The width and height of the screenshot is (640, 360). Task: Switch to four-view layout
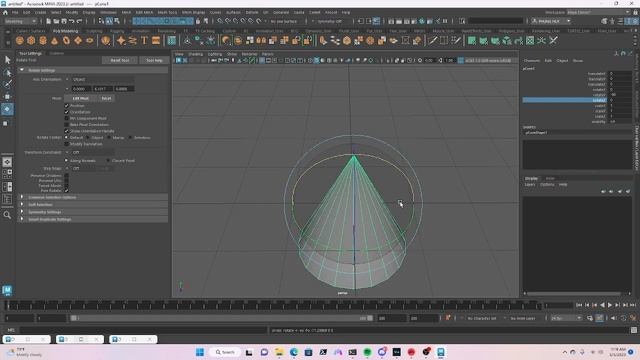(7, 174)
